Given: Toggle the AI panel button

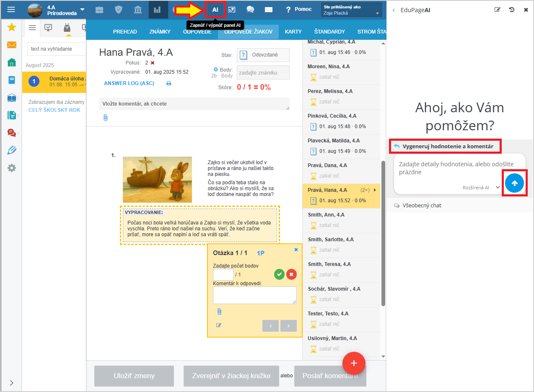Looking at the screenshot, I should (215, 10).
